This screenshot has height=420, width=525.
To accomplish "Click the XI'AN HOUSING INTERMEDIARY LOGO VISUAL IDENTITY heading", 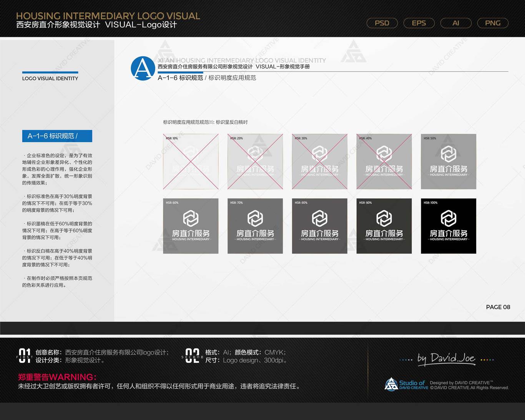I will coord(242,60).
